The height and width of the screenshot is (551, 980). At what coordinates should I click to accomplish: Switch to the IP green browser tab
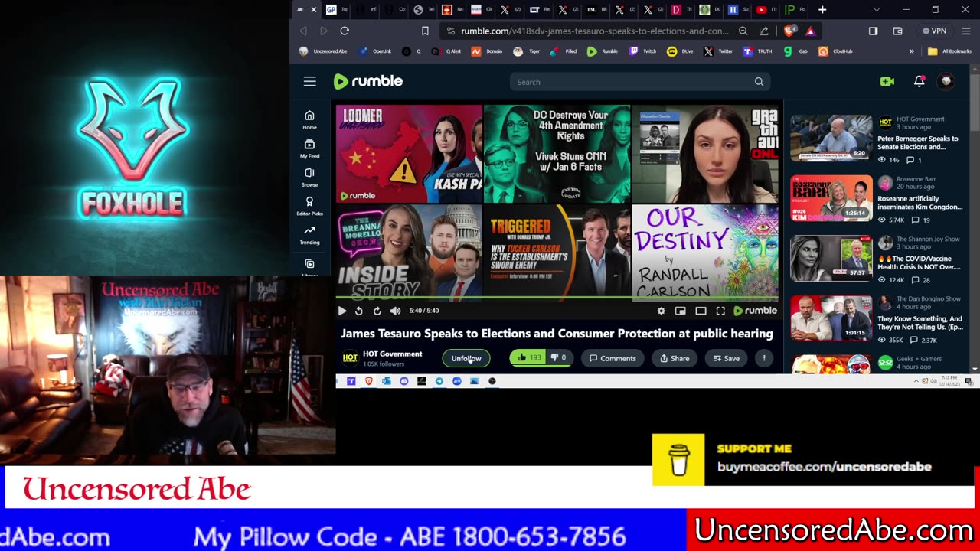tap(795, 10)
